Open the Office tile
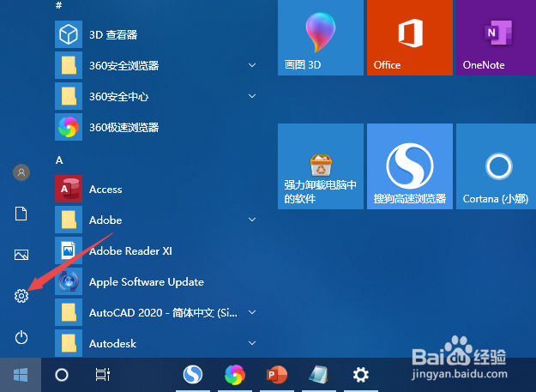536x392 pixels. 410,38
